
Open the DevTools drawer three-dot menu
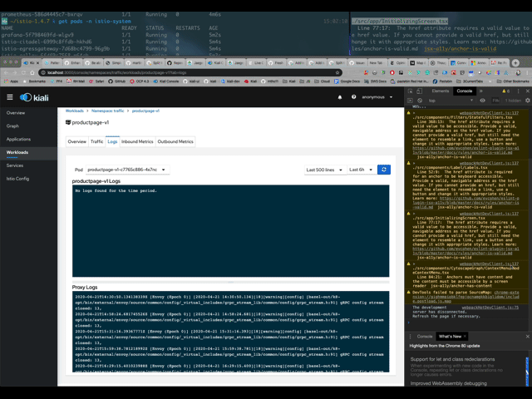[410, 337]
